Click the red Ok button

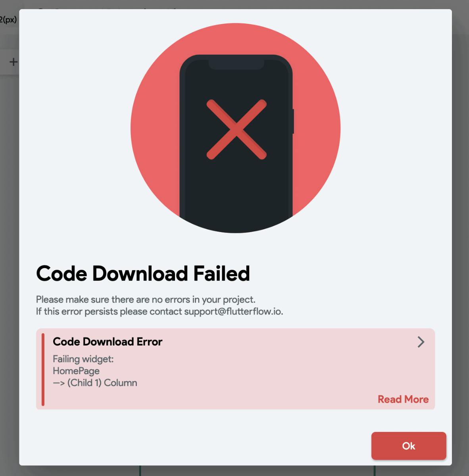(x=409, y=446)
